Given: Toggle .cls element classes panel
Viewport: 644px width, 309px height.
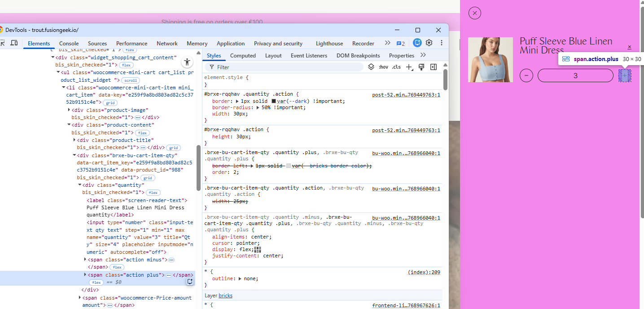Looking at the screenshot, I should (396, 67).
